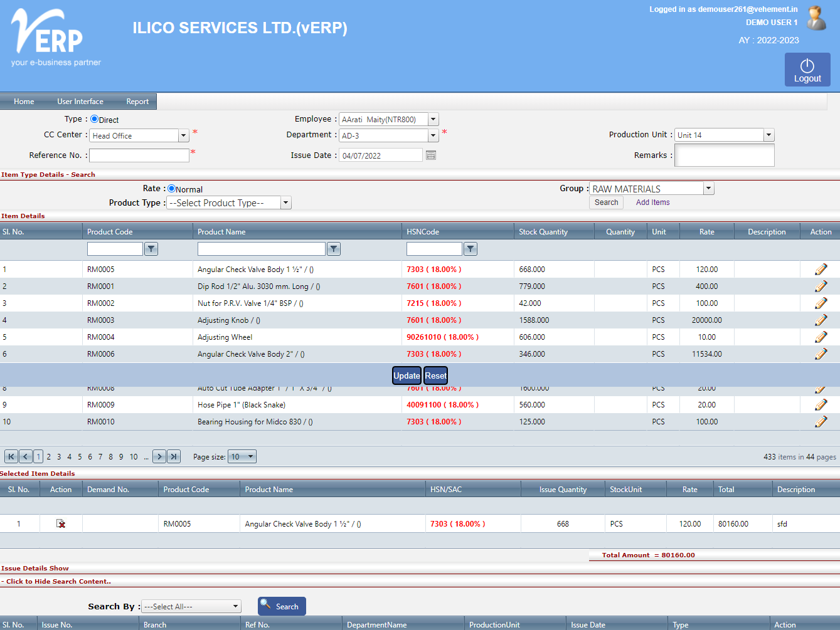Image resolution: width=840 pixels, height=630 pixels.
Task: Click the demo user avatar icon
Action: click(x=816, y=18)
